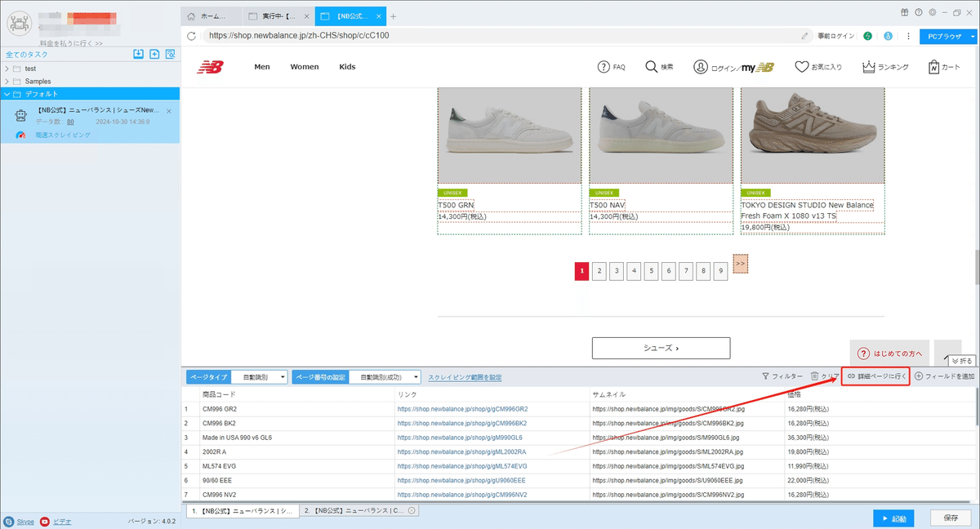Viewport: 980px width, 529px height.
Task: Click the Fresh Foam X 1080 shoe thumbnail
Action: click(x=813, y=136)
